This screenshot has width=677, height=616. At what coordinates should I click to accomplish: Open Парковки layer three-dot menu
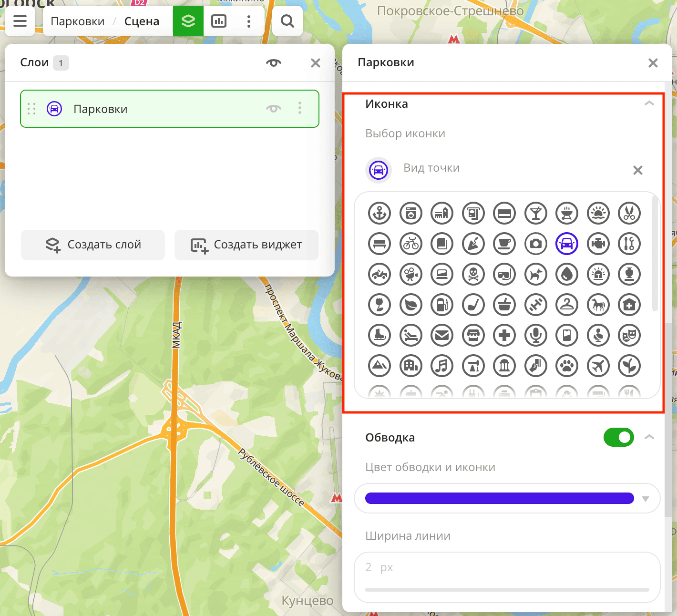coord(300,108)
